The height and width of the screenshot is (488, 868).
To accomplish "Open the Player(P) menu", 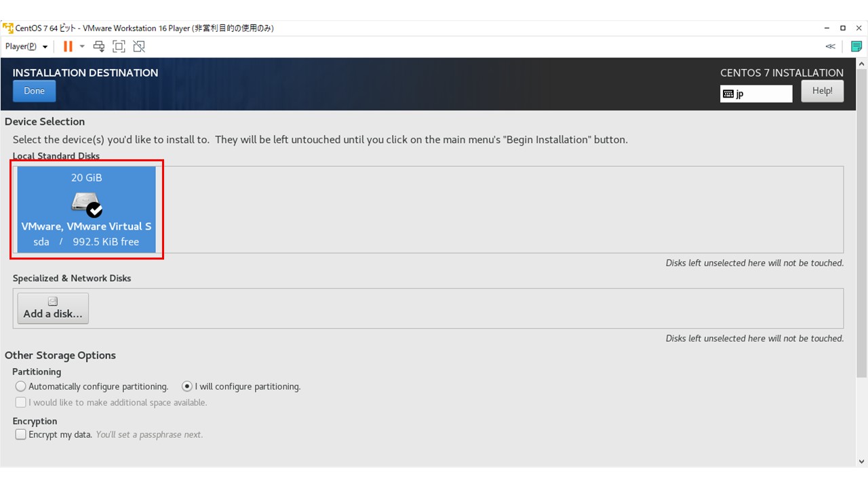I will [x=26, y=46].
